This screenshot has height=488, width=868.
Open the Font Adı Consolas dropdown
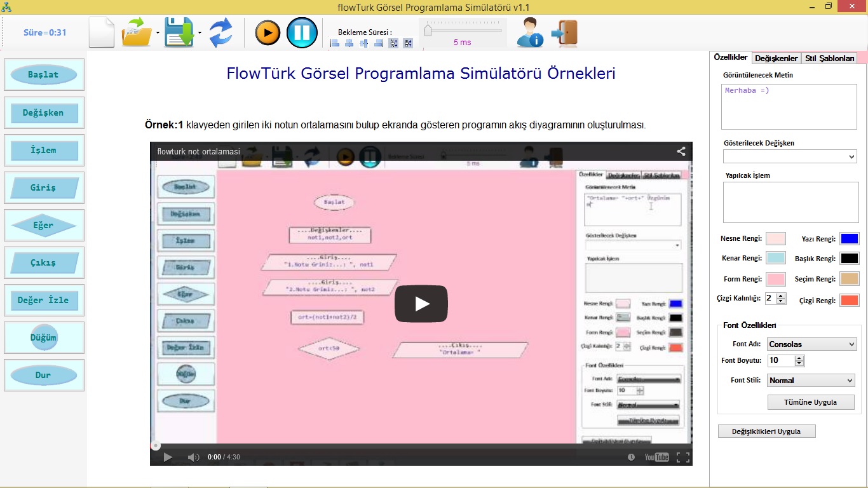pyautogui.click(x=812, y=344)
